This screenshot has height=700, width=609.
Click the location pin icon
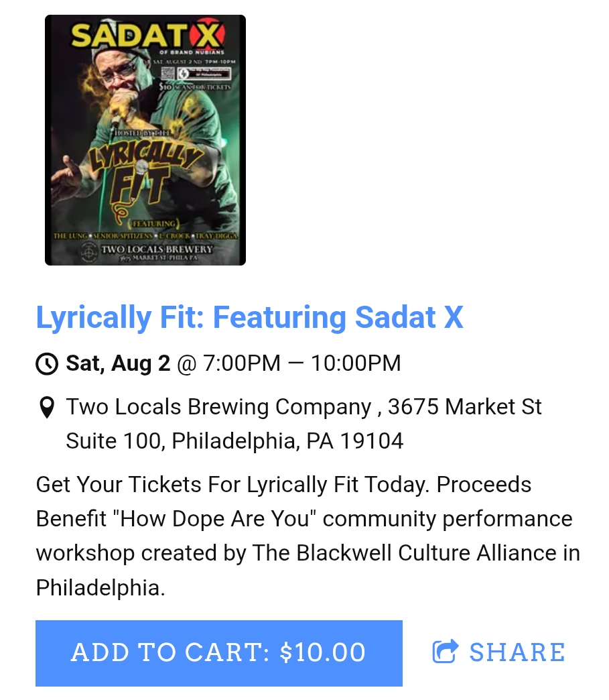coord(46,408)
